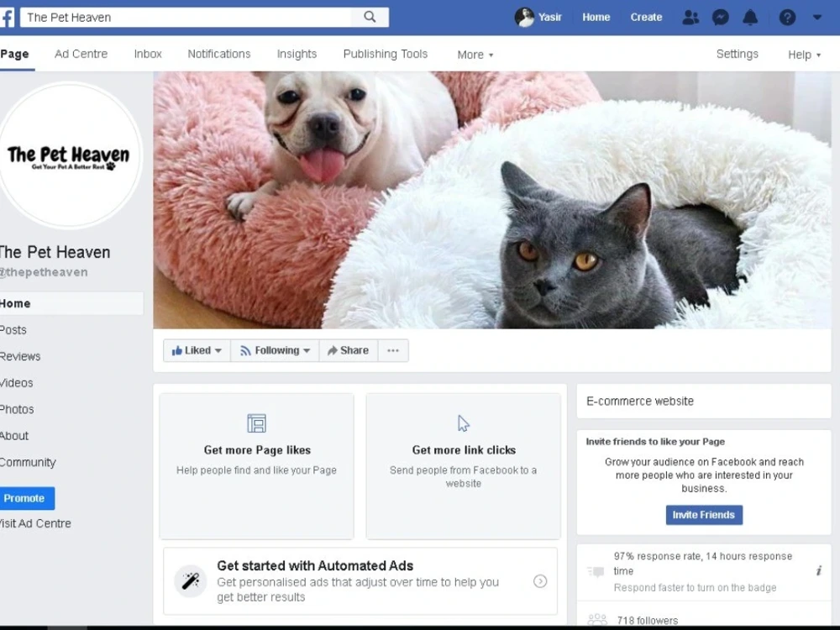Open the Create link
The width and height of the screenshot is (840, 630).
(x=646, y=17)
